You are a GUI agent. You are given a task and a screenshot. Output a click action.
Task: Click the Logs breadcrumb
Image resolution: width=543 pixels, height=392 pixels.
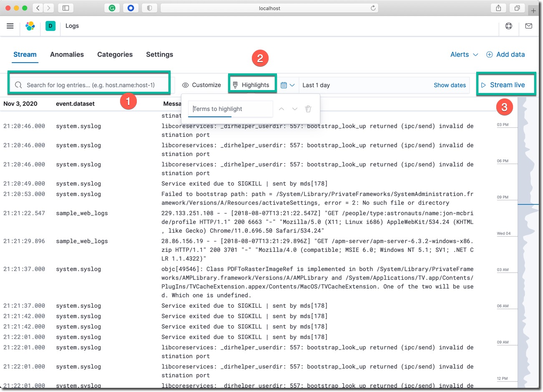[72, 26]
